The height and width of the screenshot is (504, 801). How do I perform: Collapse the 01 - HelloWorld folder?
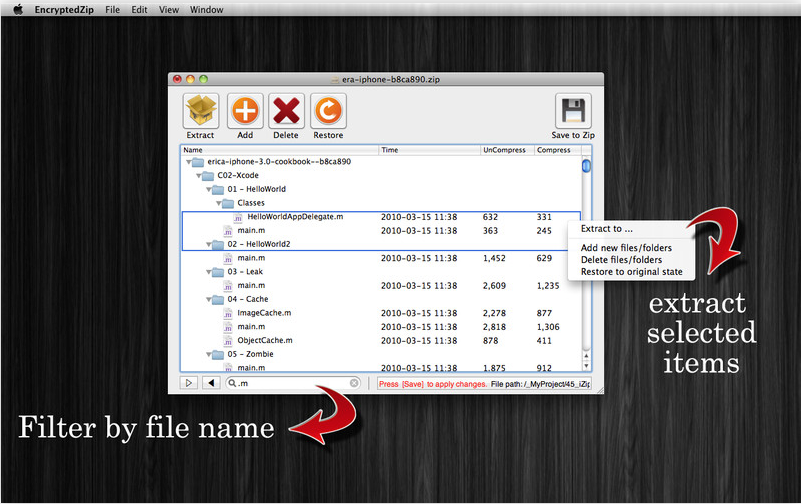click(208, 189)
